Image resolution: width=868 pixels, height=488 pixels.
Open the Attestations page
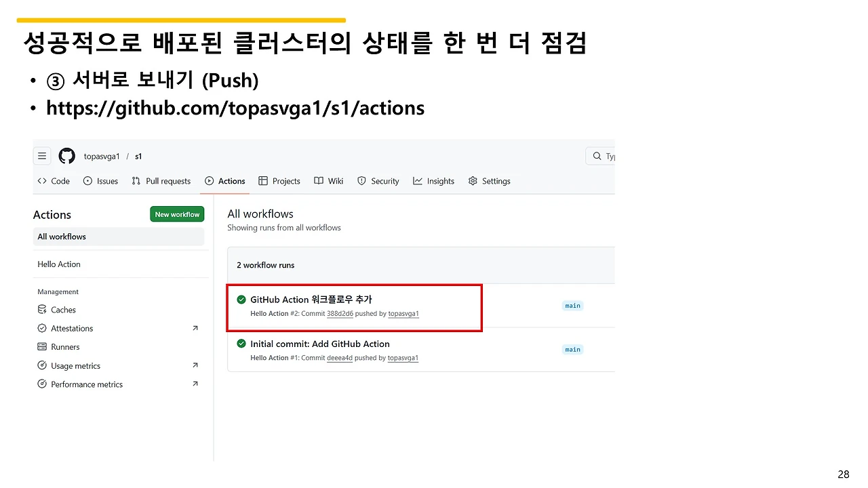(x=73, y=328)
